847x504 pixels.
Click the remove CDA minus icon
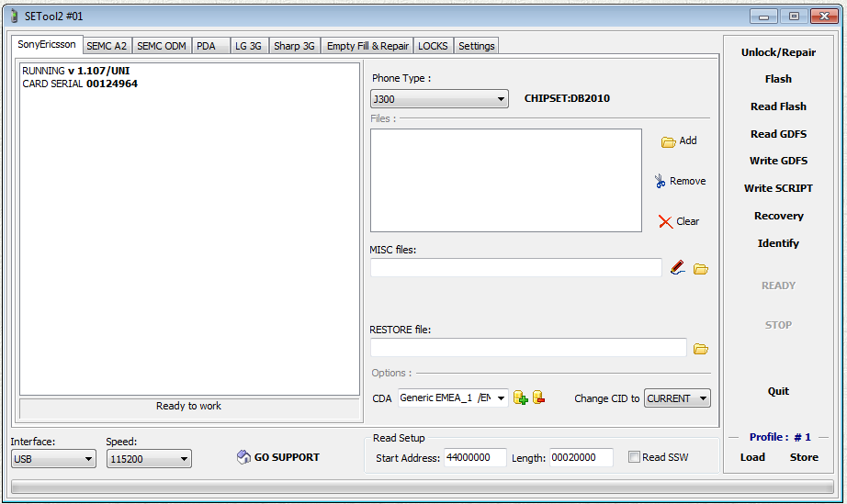(538, 398)
